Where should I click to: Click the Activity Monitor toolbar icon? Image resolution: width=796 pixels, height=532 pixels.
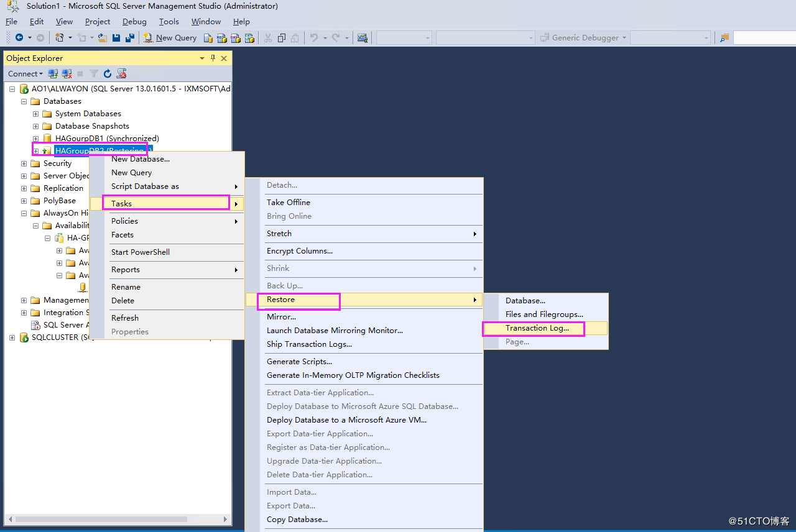point(363,37)
